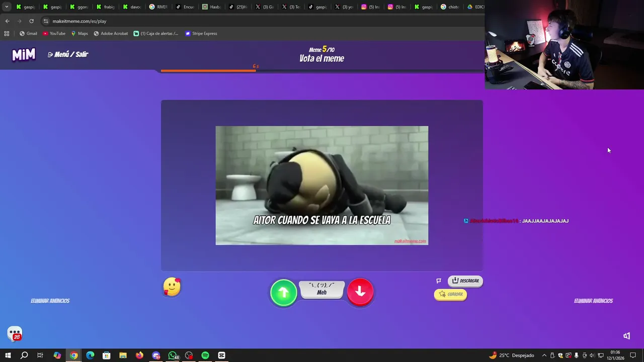Switch to the Haxba tab
644x362 pixels.
[x=212, y=7]
